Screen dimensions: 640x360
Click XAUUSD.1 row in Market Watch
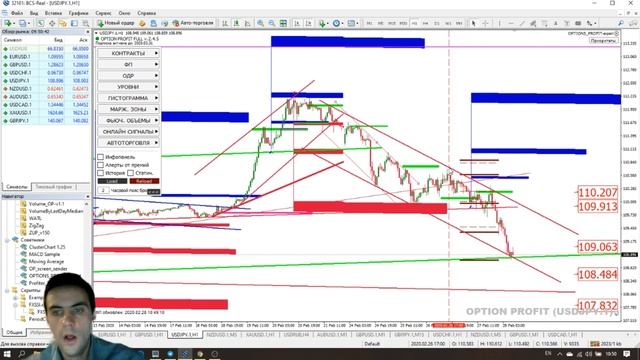(x=46, y=113)
